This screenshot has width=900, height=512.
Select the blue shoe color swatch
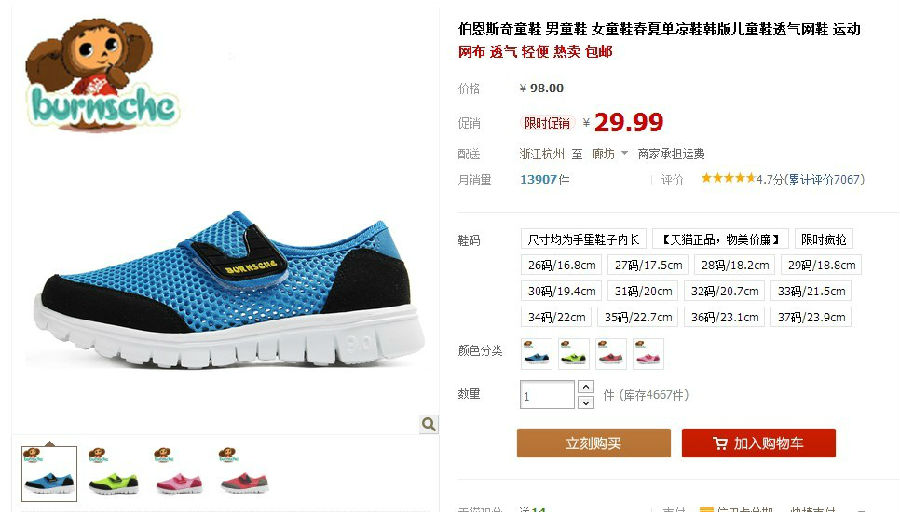click(537, 353)
